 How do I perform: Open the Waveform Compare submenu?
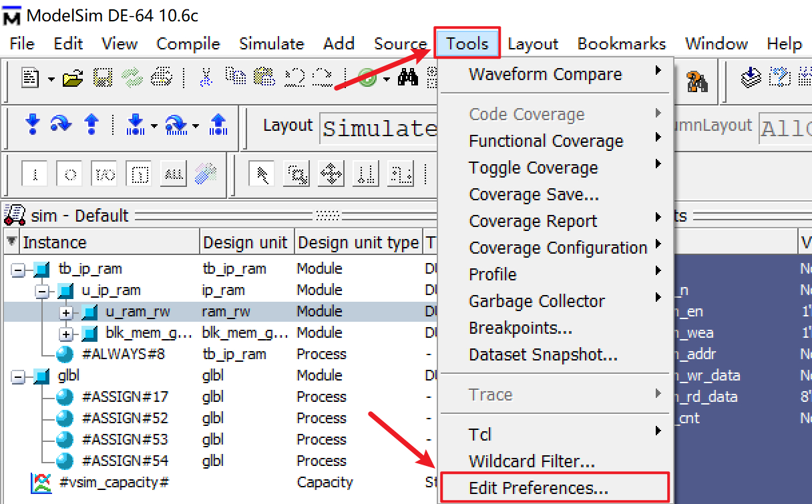click(x=556, y=74)
